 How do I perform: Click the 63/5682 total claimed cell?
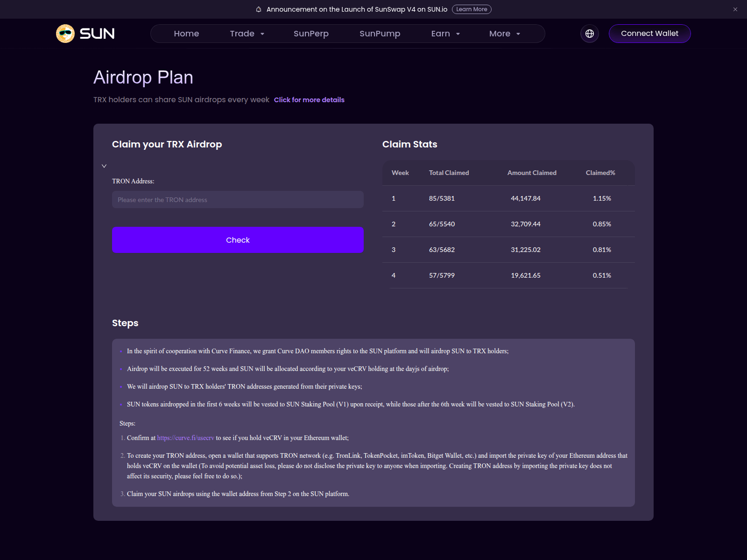click(x=442, y=250)
